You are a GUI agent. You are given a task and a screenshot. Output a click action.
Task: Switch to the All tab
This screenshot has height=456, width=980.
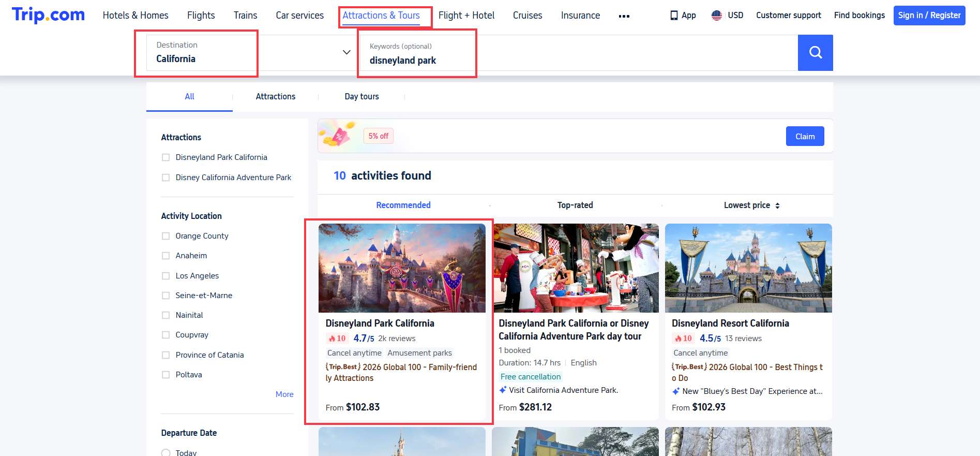click(189, 97)
